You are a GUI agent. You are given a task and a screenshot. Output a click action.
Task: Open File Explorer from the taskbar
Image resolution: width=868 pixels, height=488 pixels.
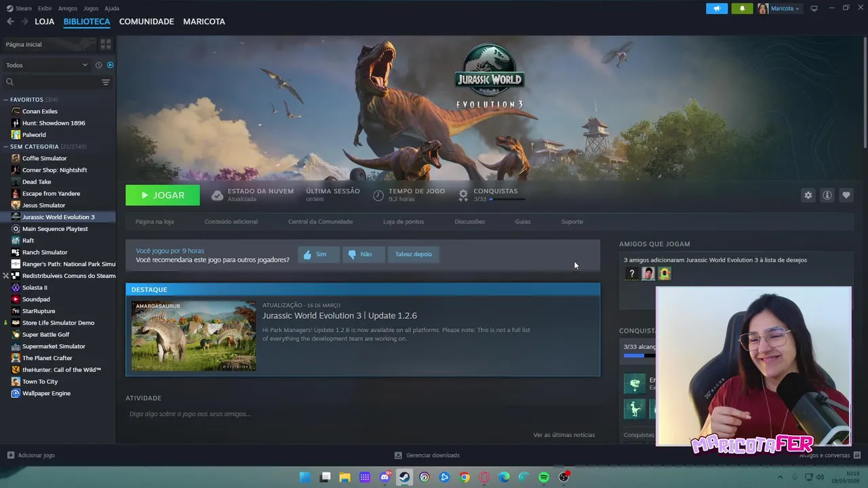coord(344,477)
